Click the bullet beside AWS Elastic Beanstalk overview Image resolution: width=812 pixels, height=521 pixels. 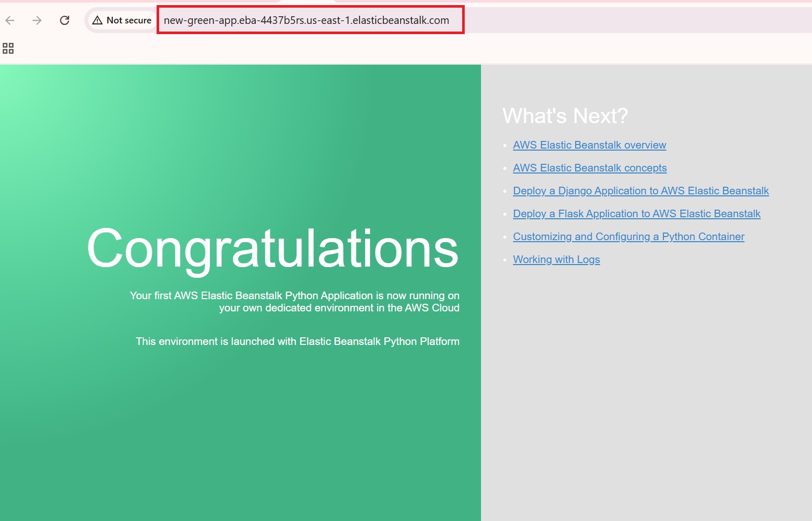[x=505, y=146]
